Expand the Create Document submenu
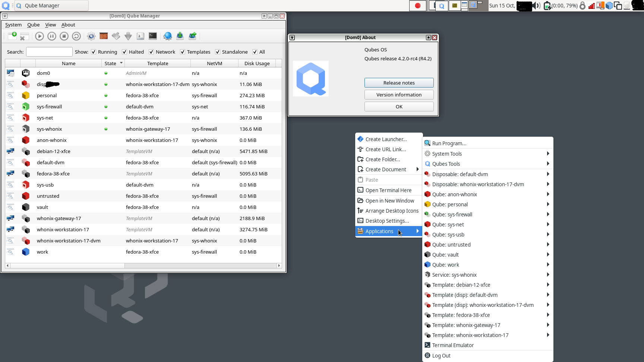This screenshot has height=362, width=644. [x=389, y=169]
